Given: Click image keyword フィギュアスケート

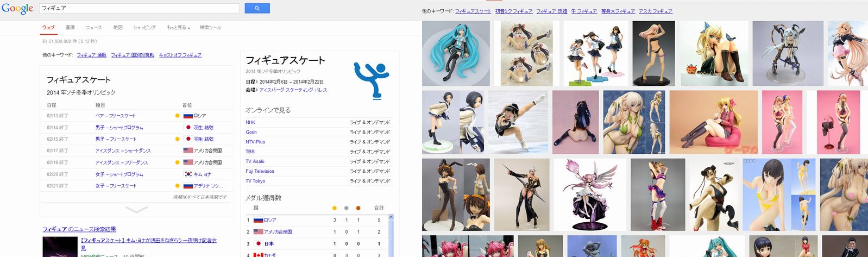Looking at the screenshot, I should pos(473,11).
